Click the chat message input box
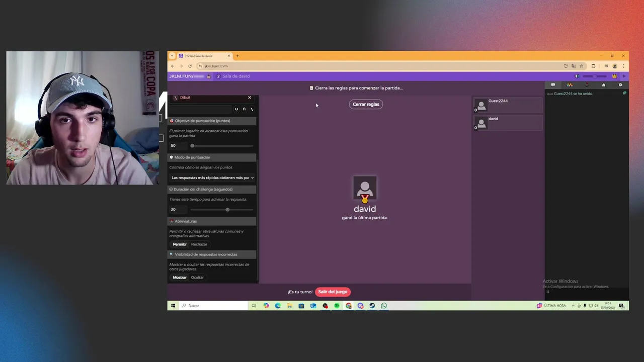This screenshot has height=362, width=644. tap(587, 292)
